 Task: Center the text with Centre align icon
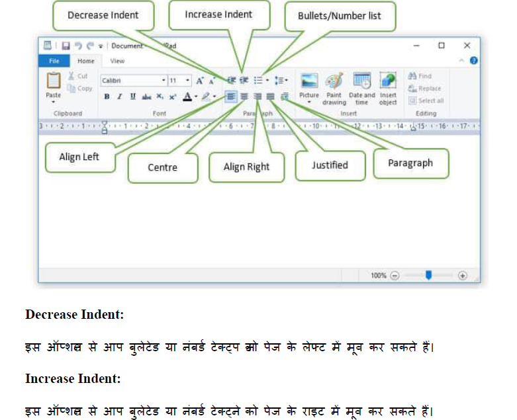click(244, 97)
